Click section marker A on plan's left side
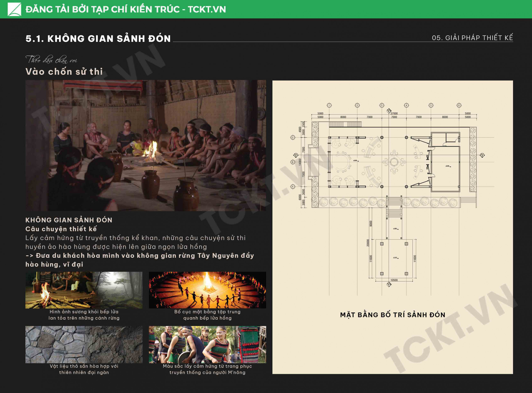Viewport: 532px width, 393px height. [296, 155]
